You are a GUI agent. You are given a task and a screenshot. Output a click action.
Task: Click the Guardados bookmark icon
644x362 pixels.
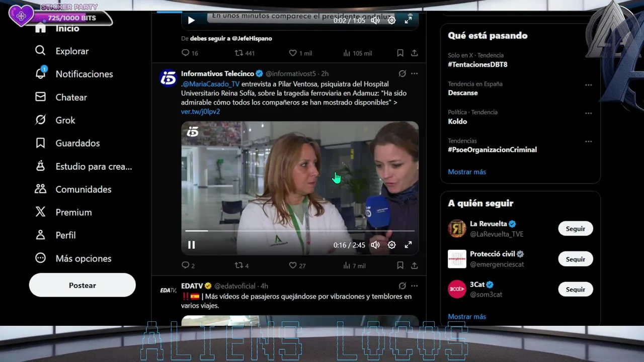pos(40,143)
